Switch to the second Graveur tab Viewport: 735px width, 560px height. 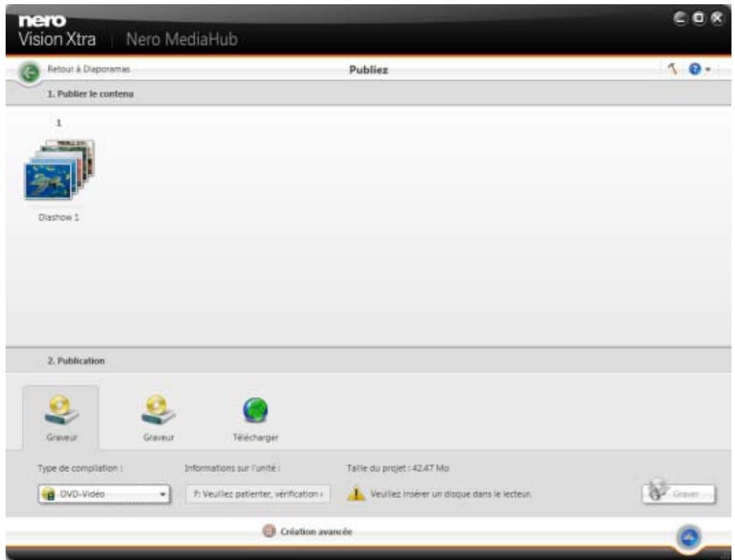click(x=159, y=418)
